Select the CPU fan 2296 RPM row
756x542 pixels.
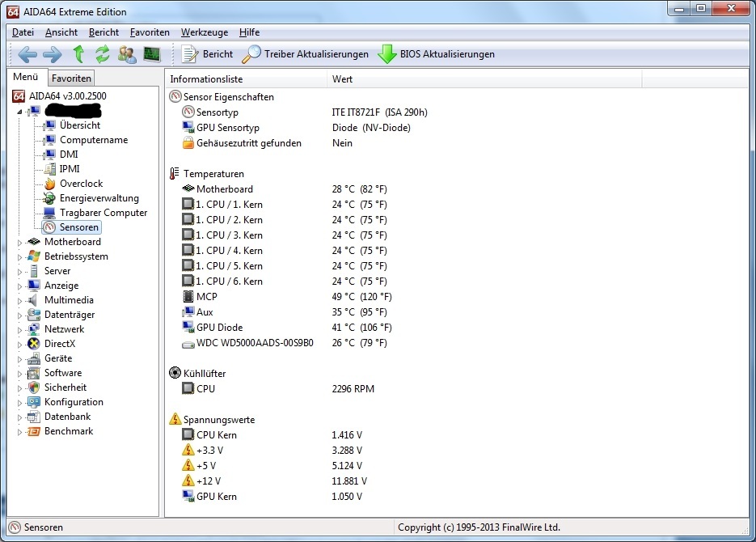click(278, 388)
